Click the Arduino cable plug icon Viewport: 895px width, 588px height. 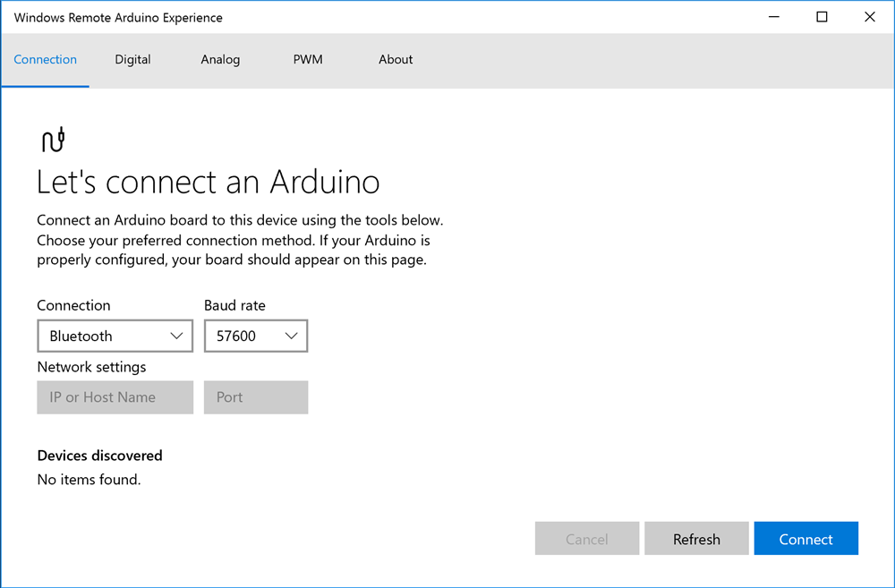tap(54, 140)
